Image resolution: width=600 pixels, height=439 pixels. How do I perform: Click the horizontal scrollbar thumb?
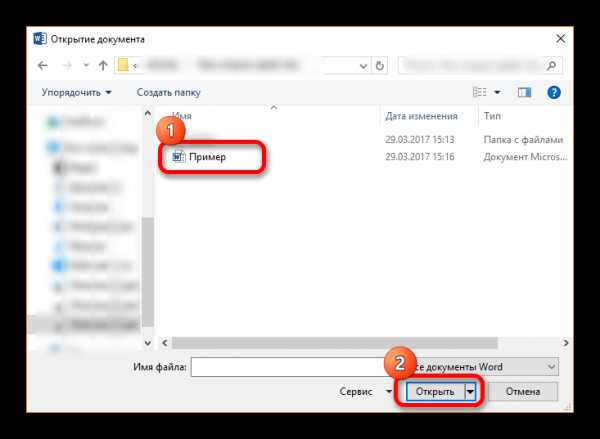(x=335, y=343)
